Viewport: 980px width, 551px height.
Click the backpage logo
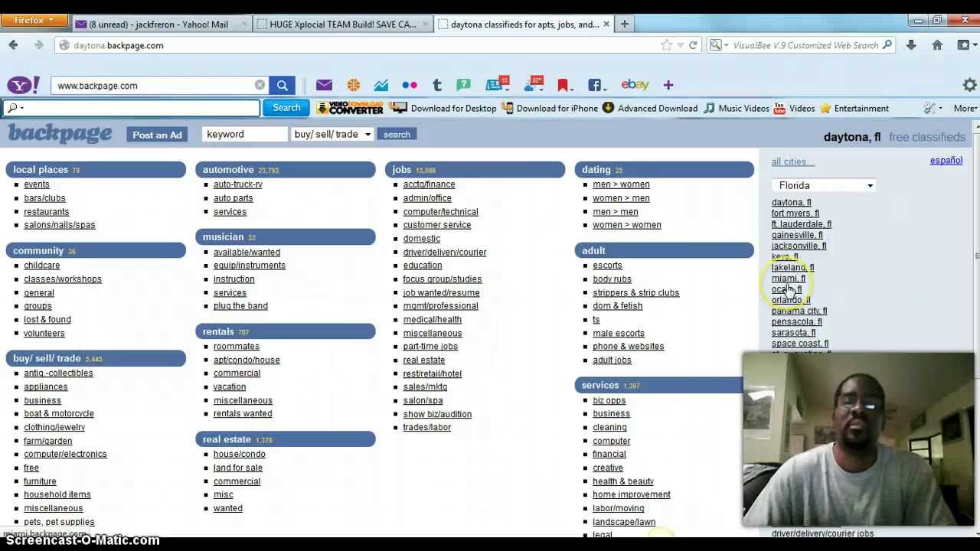(x=60, y=134)
